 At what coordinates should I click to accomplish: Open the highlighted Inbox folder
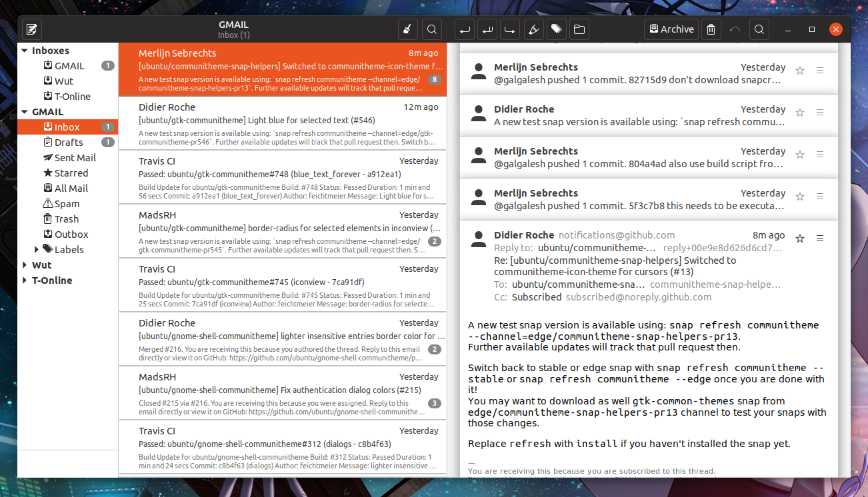click(x=67, y=127)
